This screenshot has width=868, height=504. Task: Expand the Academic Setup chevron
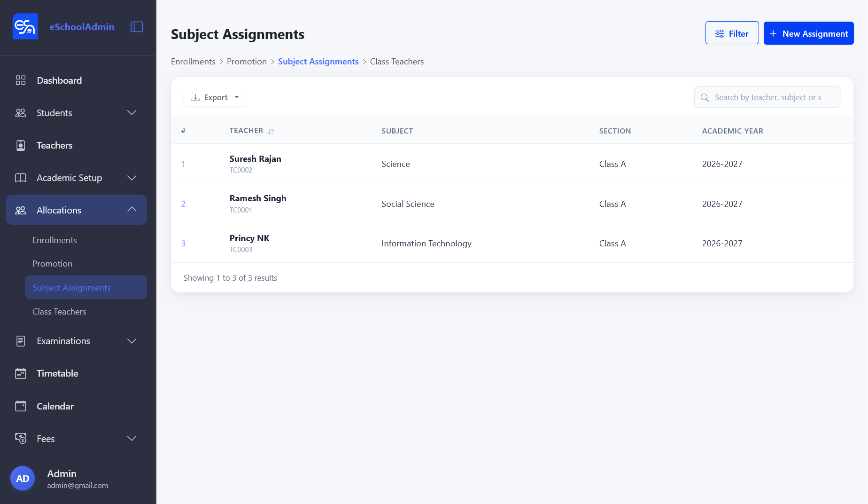(x=132, y=178)
